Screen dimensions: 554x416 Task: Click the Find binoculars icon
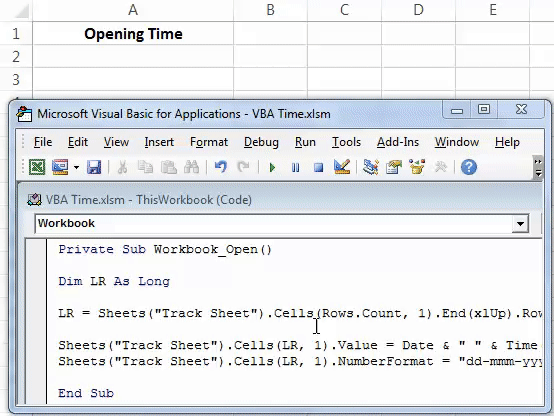(x=191, y=167)
